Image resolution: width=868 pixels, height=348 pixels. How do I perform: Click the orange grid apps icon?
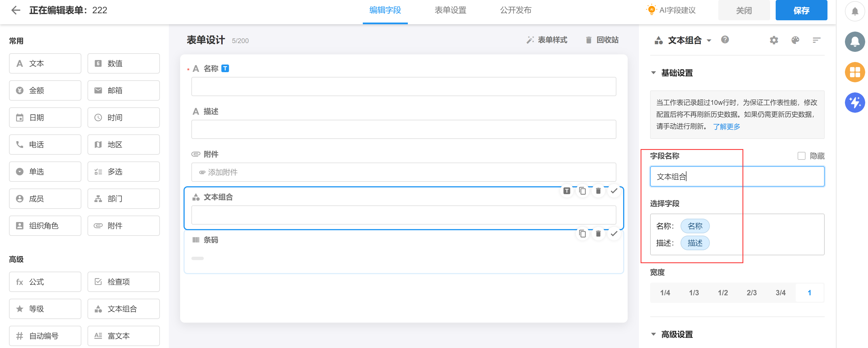(x=854, y=72)
